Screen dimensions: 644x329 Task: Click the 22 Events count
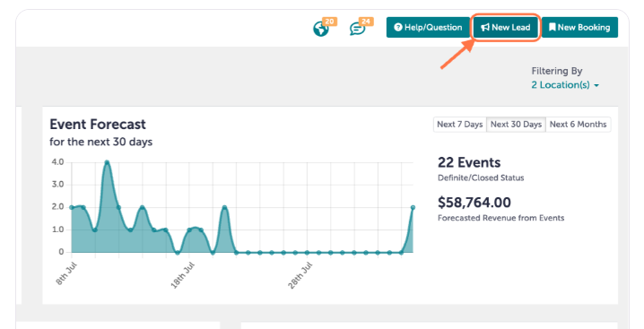tap(469, 162)
